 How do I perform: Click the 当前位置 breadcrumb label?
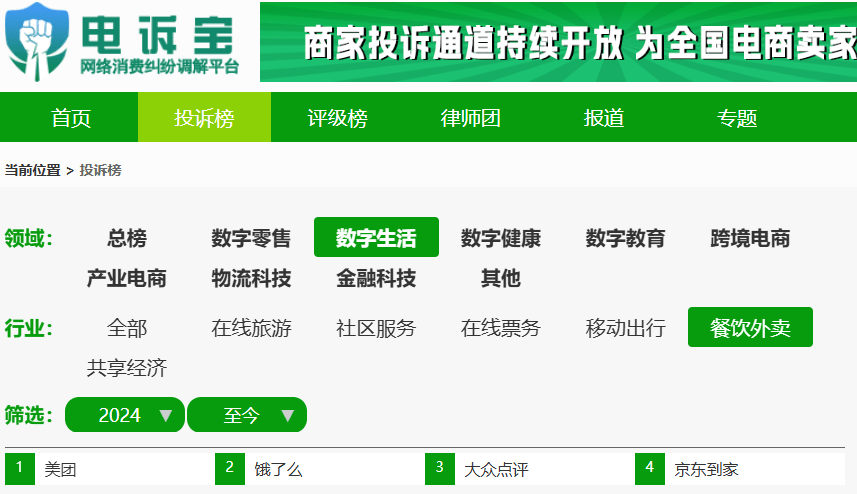[33, 170]
